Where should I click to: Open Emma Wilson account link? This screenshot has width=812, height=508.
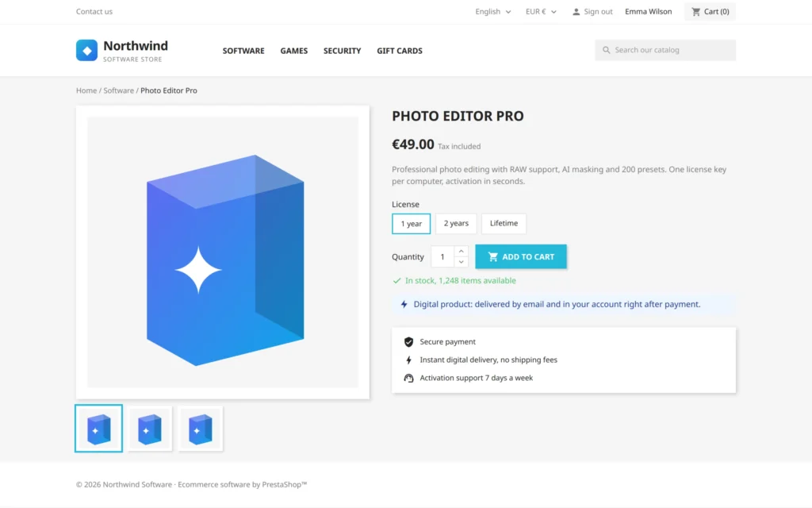649,11
